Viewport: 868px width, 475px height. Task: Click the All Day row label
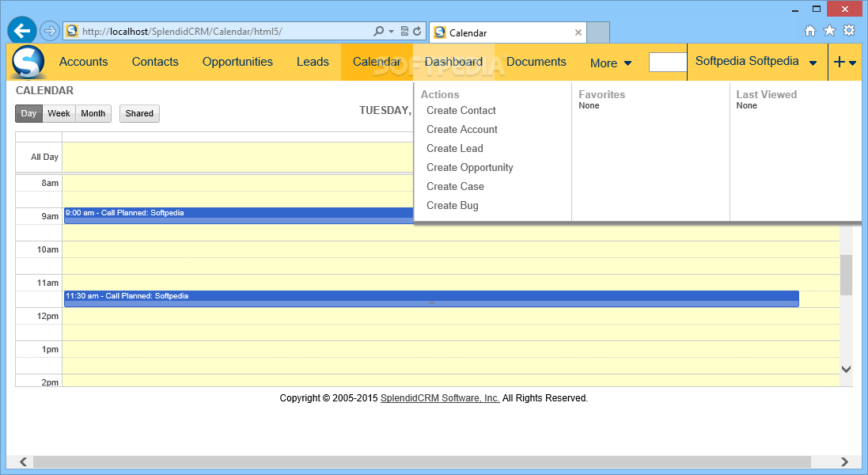point(45,158)
